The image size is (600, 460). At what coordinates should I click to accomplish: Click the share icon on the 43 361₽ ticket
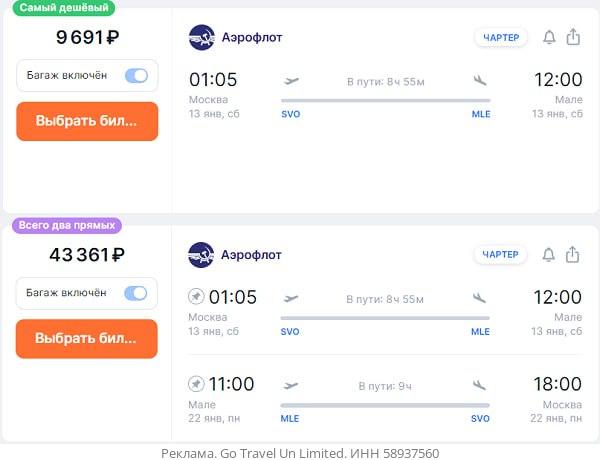[573, 255]
